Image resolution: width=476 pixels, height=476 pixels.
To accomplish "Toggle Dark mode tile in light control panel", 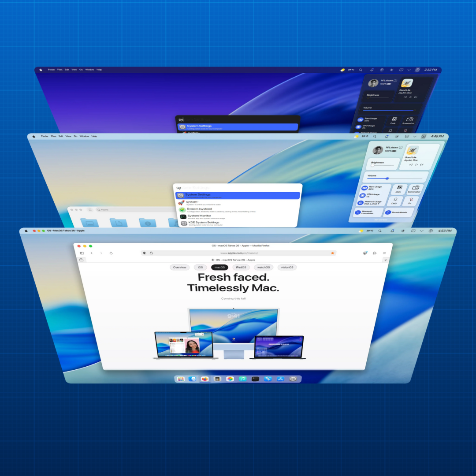I will [399, 190].
